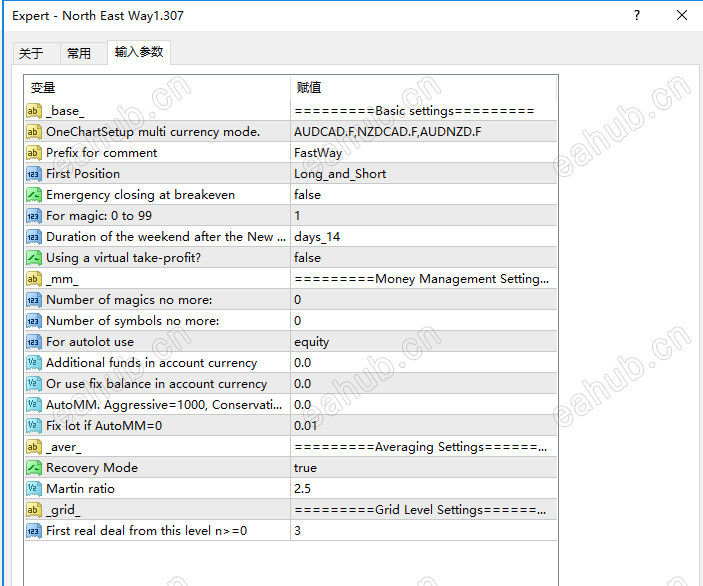Open the Long_and_Short value dropdown
The width and height of the screenshot is (703, 586).
pyautogui.click(x=424, y=174)
